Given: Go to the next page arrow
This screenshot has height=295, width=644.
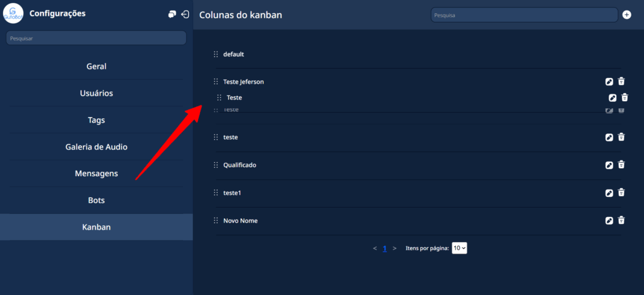Looking at the screenshot, I should (394, 248).
